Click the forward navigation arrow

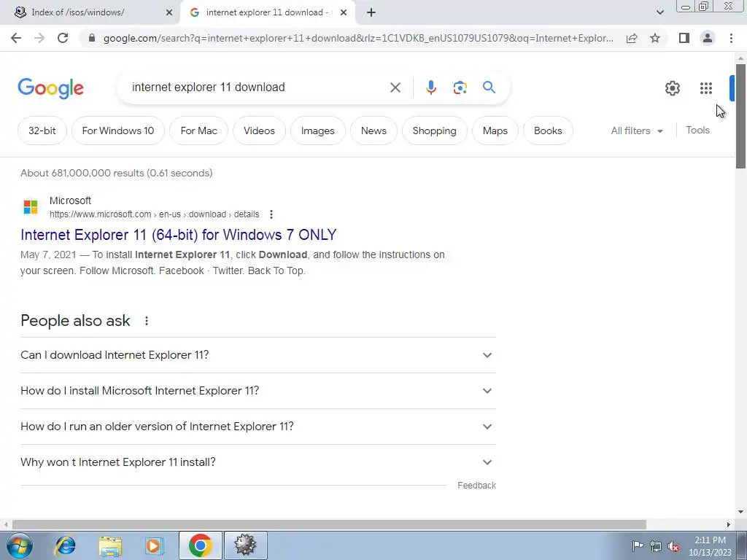(39, 38)
